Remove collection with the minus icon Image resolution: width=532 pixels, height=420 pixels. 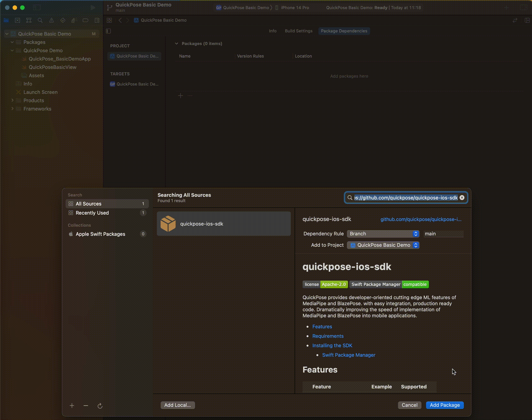[x=86, y=406]
